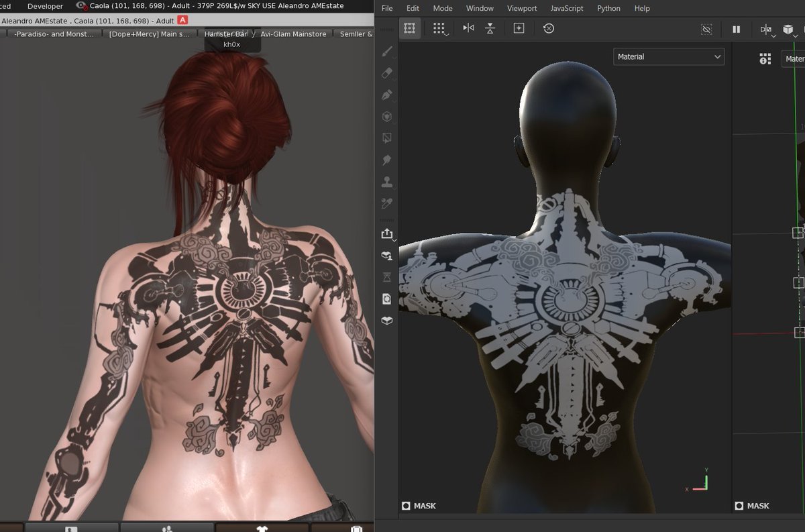Activate the dotted-square selection toolbar icon
The height and width of the screenshot is (532, 805).
pyautogui.click(x=409, y=28)
